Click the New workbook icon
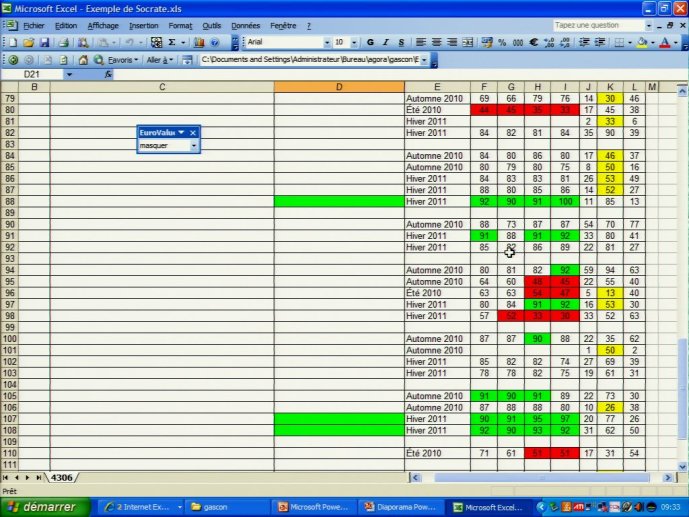This screenshot has width=689, height=517. point(13,43)
